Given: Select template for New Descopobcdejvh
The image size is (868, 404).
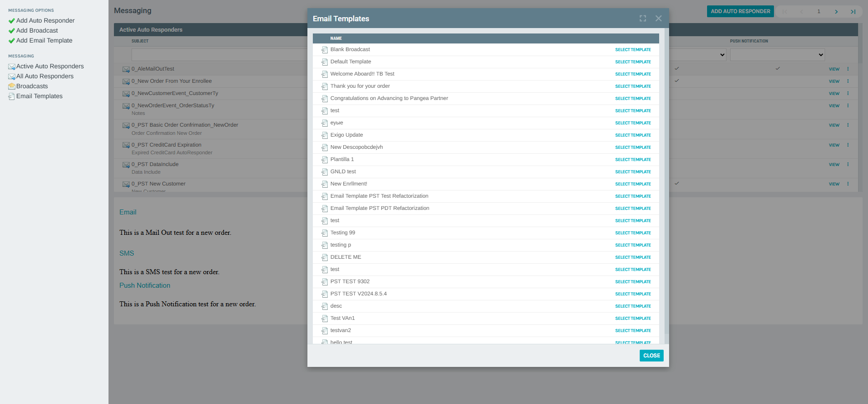Looking at the screenshot, I should (633, 147).
